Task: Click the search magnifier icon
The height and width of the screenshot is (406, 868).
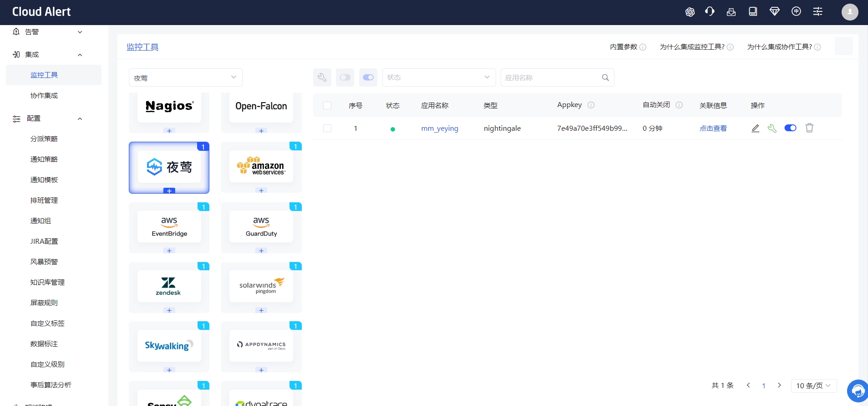Action: (605, 77)
